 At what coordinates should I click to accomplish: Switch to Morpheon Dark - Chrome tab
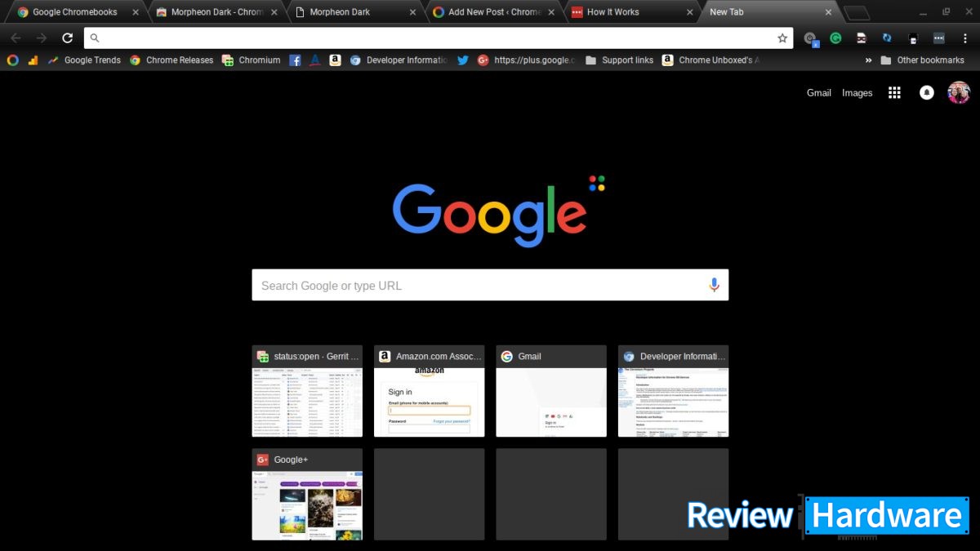pyautogui.click(x=214, y=12)
